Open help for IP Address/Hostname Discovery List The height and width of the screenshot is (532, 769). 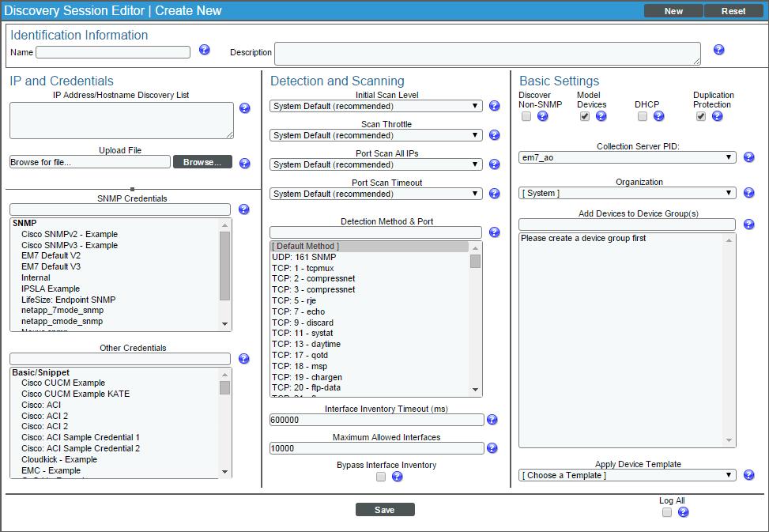pyautogui.click(x=244, y=108)
